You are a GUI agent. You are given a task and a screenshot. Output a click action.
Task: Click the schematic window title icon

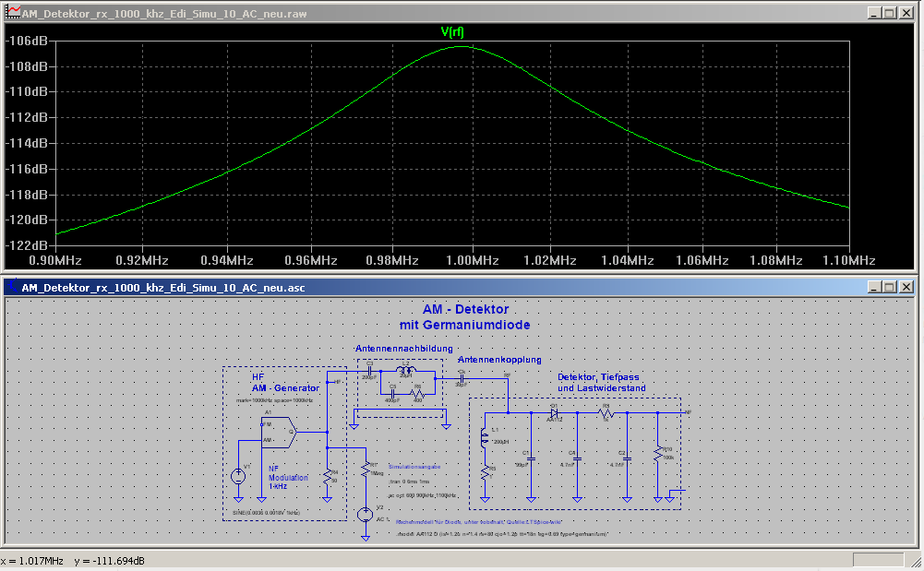(x=13, y=287)
